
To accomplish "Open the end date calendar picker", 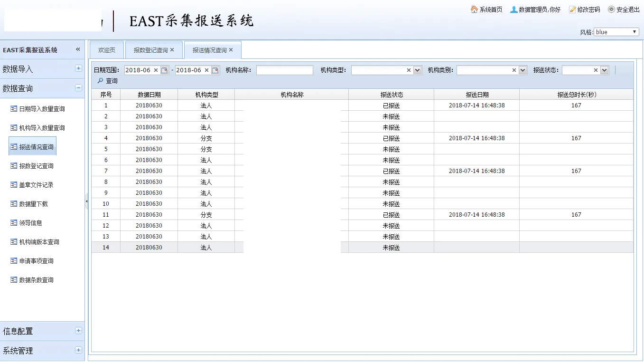I will tap(215, 70).
